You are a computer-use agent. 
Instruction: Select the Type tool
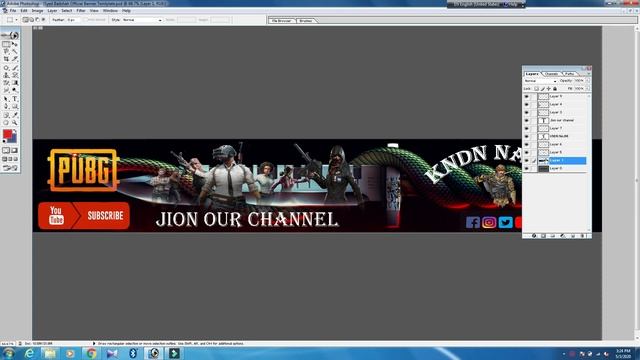click(x=15, y=99)
